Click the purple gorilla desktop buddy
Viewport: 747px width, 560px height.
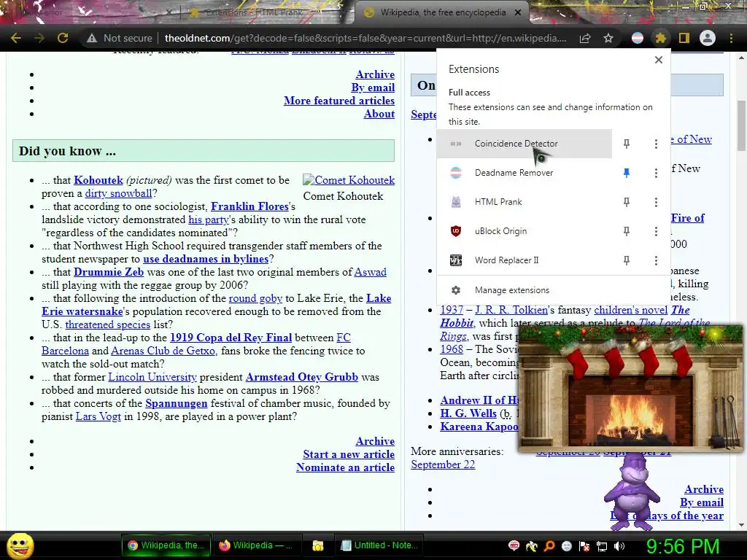coord(632,491)
